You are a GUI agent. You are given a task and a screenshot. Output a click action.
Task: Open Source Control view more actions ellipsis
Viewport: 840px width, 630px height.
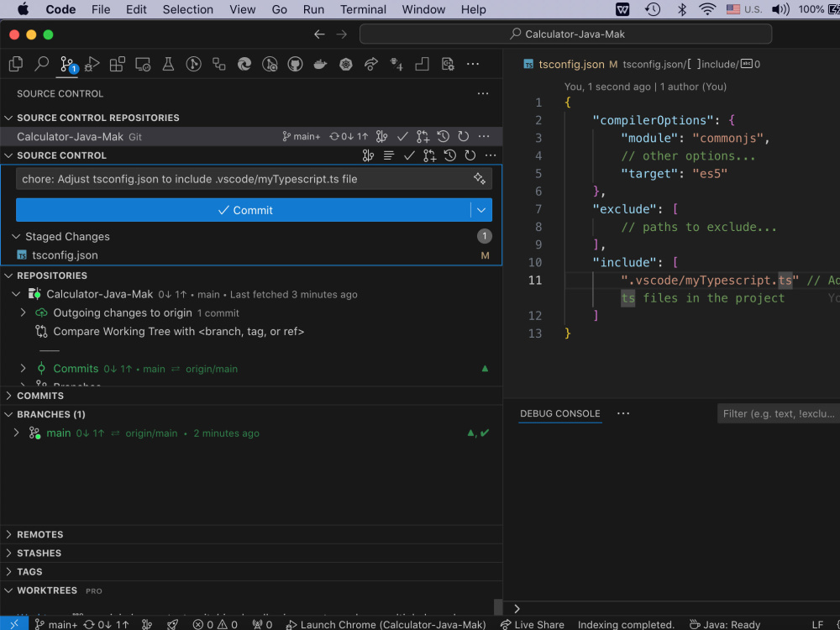point(483,94)
